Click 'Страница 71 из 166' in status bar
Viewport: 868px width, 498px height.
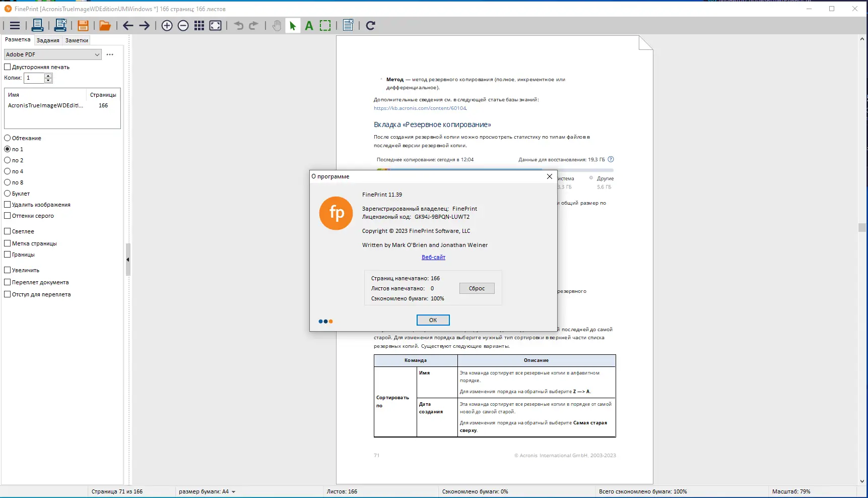pos(117,491)
